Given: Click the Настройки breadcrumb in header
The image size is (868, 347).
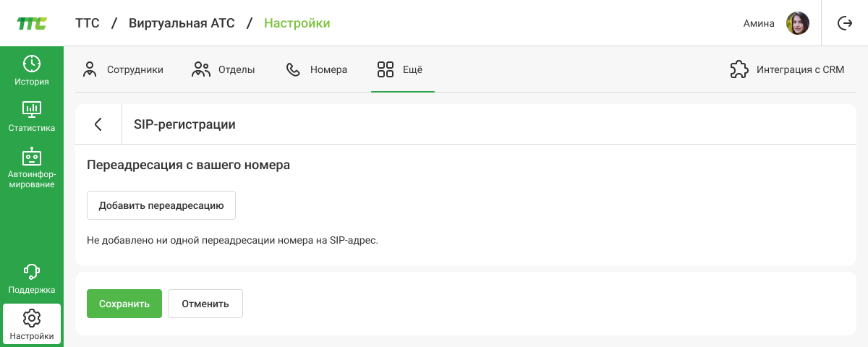Looking at the screenshot, I should pyautogui.click(x=297, y=23).
